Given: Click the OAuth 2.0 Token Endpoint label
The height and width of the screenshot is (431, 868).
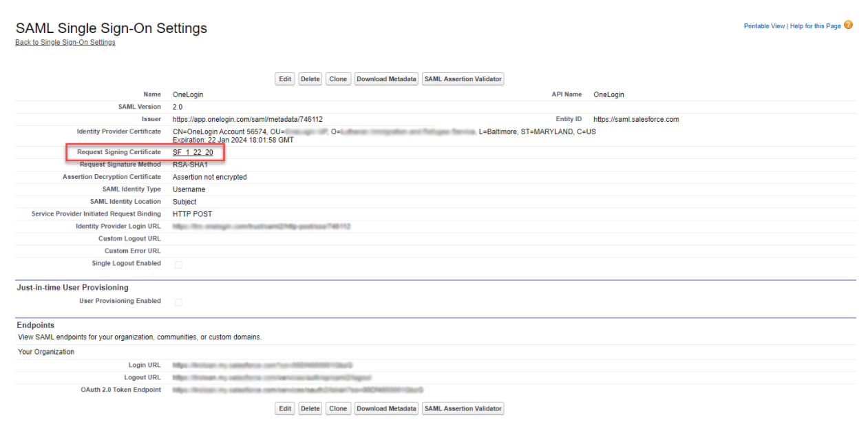Looking at the screenshot, I should click(x=121, y=390).
